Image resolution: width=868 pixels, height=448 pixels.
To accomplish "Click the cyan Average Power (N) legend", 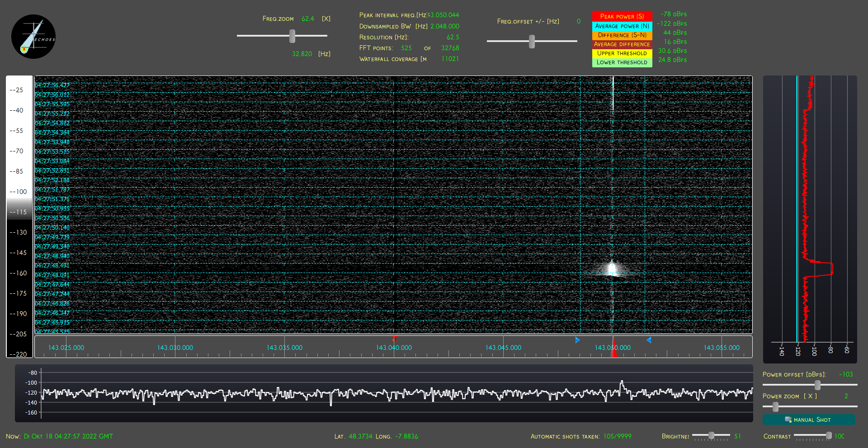I will pyautogui.click(x=622, y=26).
